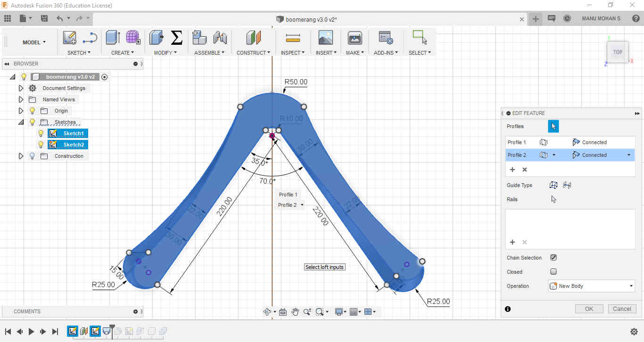Open the Profile 2 Connected condition dropdown
The height and width of the screenshot is (342, 644).
(629, 155)
